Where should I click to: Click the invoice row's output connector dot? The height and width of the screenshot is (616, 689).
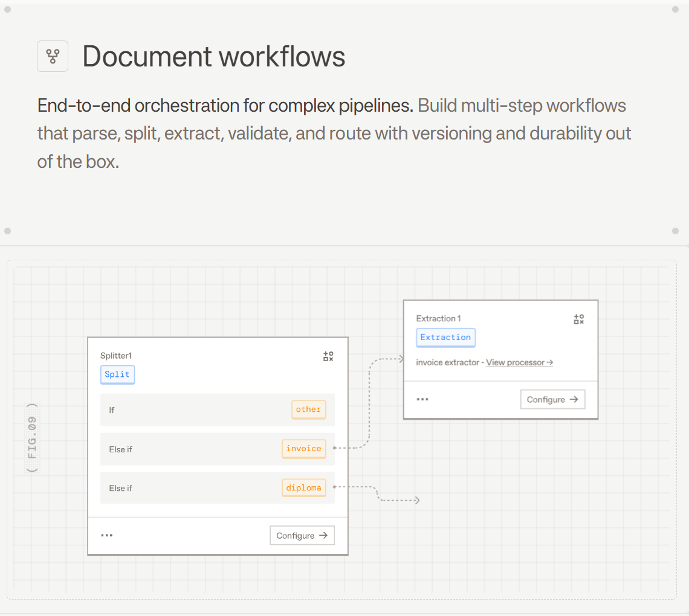(334, 448)
